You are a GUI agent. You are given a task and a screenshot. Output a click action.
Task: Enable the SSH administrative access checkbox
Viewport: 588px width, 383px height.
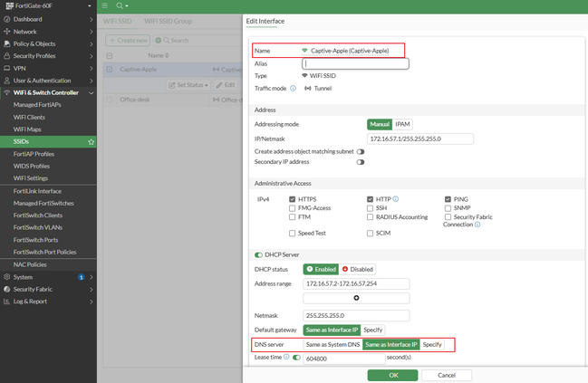[371, 207]
